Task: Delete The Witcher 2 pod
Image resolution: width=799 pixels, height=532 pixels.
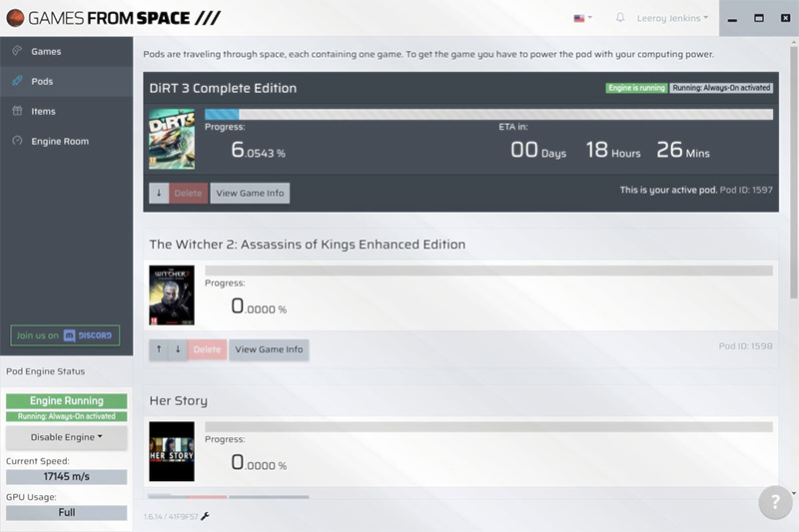Action: (207, 349)
